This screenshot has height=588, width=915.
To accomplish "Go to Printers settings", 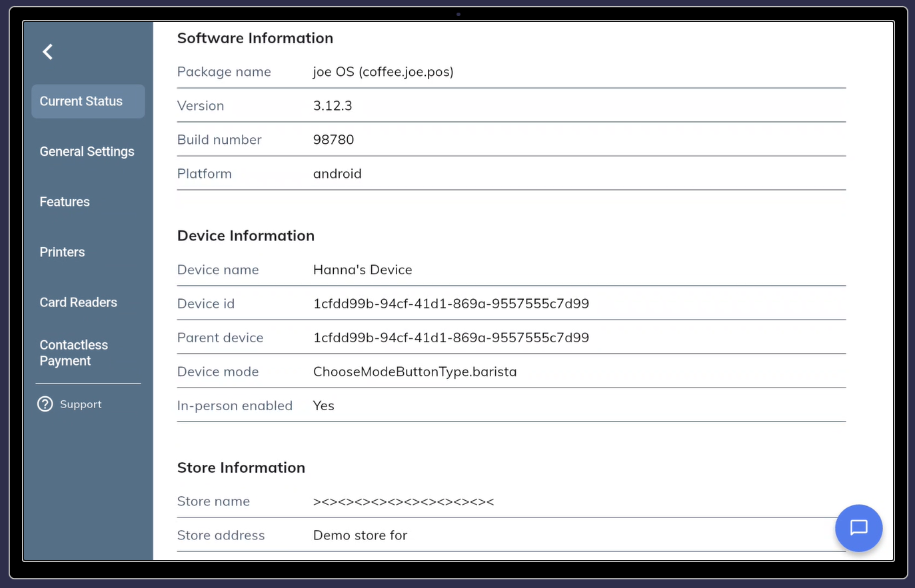I will click(x=62, y=252).
